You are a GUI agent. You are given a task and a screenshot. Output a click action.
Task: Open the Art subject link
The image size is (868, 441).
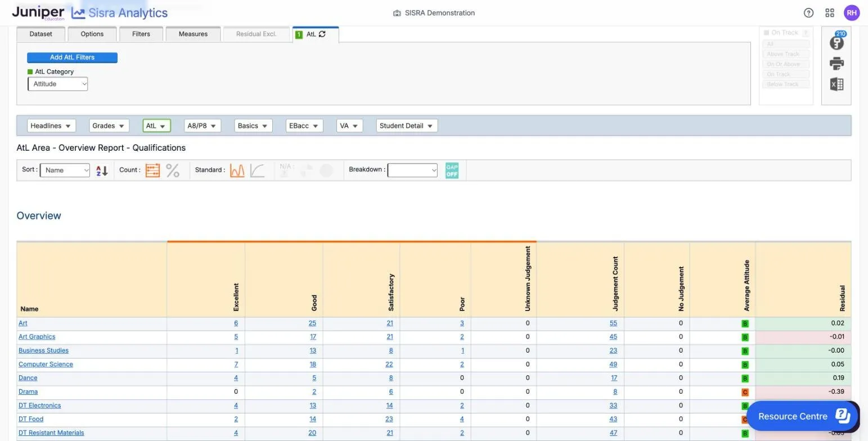tap(23, 323)
